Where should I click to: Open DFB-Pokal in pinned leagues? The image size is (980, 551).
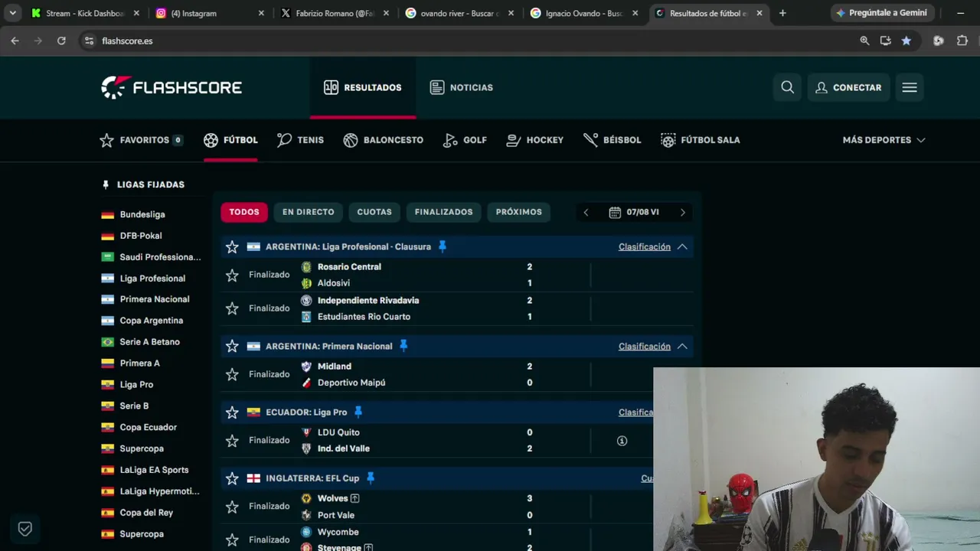(141, 236)
